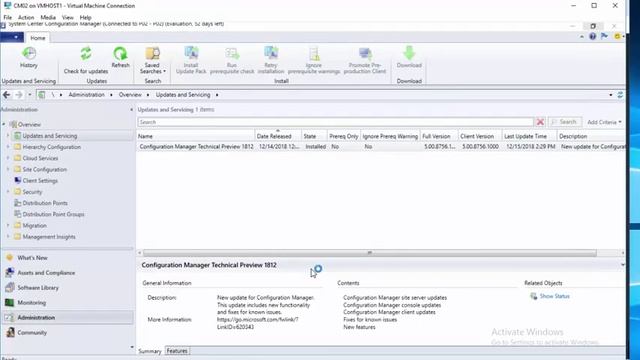Select Updates and Servicing tree node

(x=49, y=136)
